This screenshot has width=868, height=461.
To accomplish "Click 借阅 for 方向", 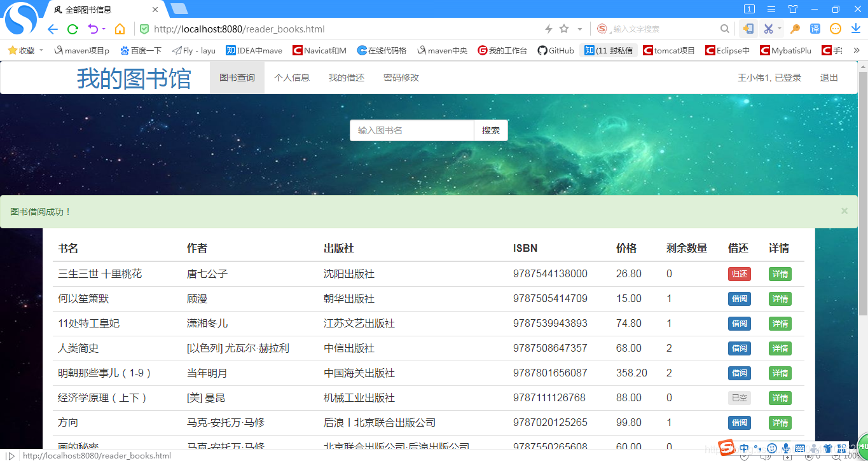I will [740, 423].
